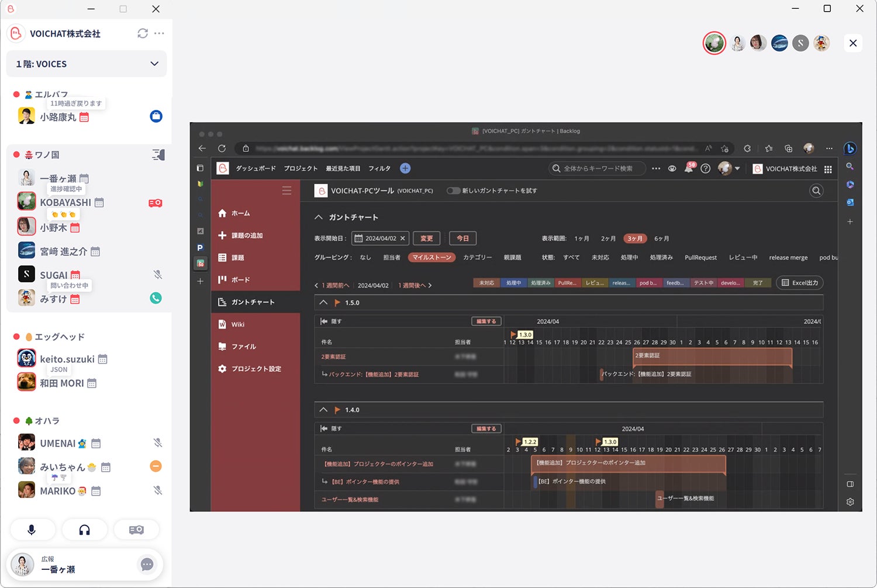Click the 処理中 blue status legend swatch
The width and height of the screenshot is (877, 588).
(x=513, y=283)
